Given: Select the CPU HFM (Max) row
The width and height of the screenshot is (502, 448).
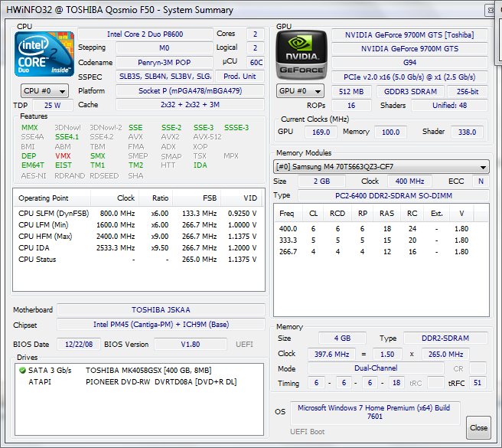Looking at the screenshot, I should click(x=138, y=237).
